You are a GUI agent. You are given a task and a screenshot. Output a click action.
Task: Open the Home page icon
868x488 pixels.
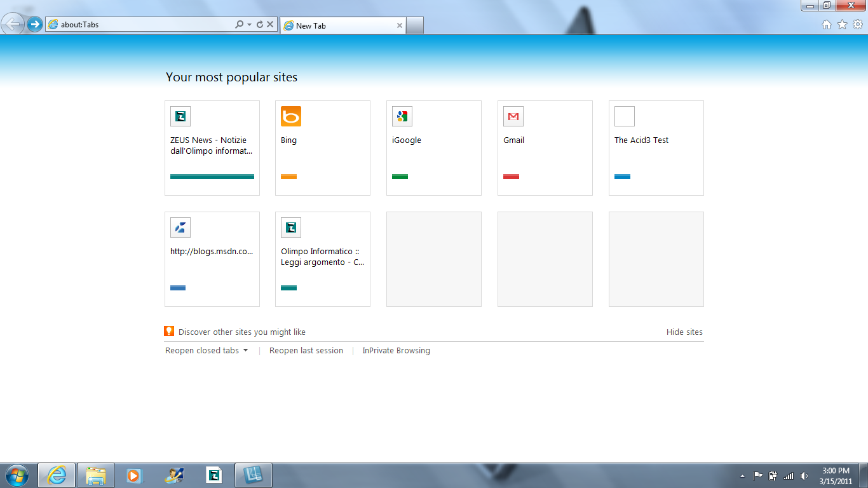coord(827,25)
